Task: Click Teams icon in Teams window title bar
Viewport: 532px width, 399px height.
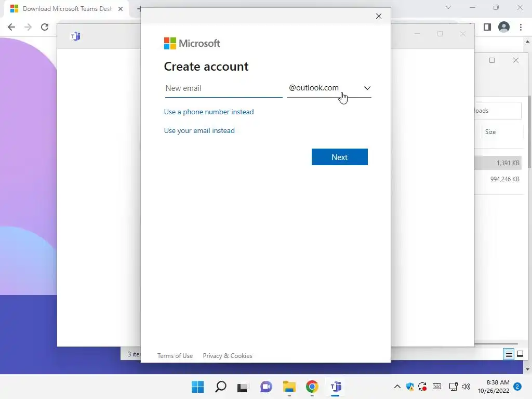Action: (x=75, y=36)
